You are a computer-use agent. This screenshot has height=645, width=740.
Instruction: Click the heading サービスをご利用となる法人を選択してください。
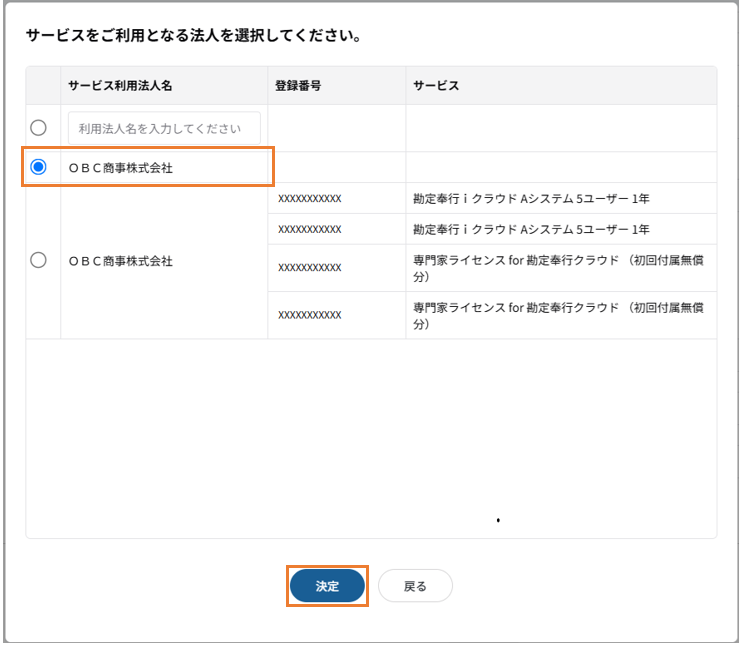[194, 35]
